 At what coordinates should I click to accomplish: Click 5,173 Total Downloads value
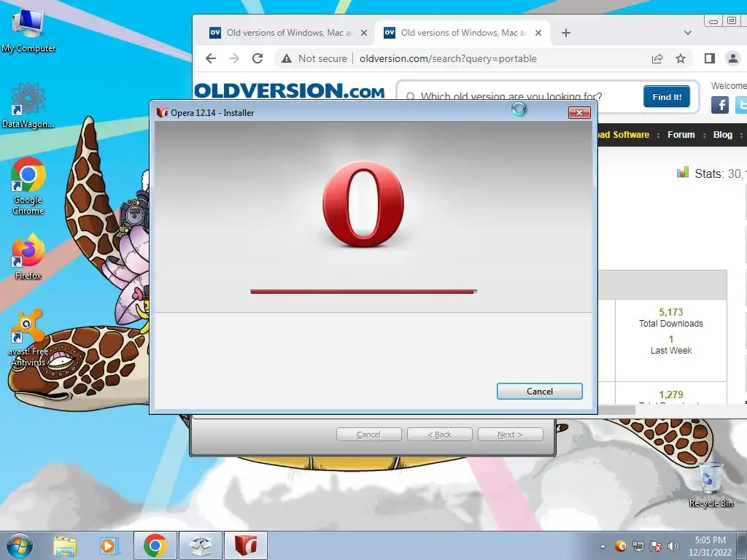tap(671, 312)
